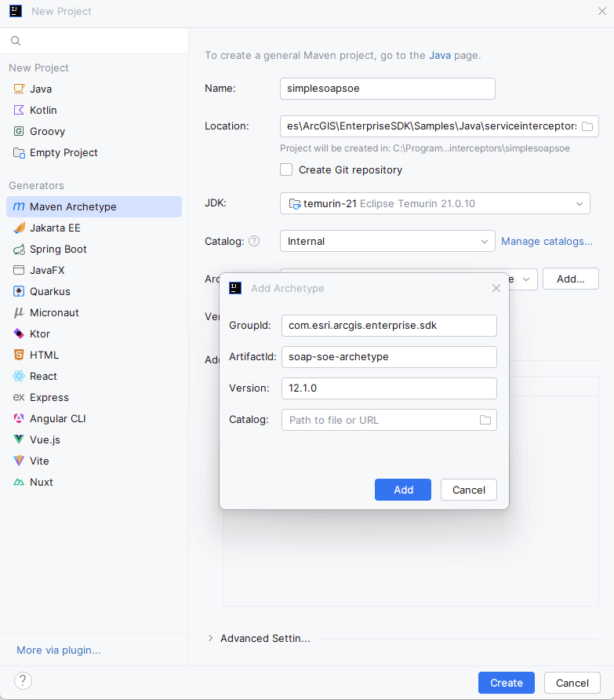Screen dimensions: 614x700
Task: Click the Vite icon
Action: click(19, 461)
